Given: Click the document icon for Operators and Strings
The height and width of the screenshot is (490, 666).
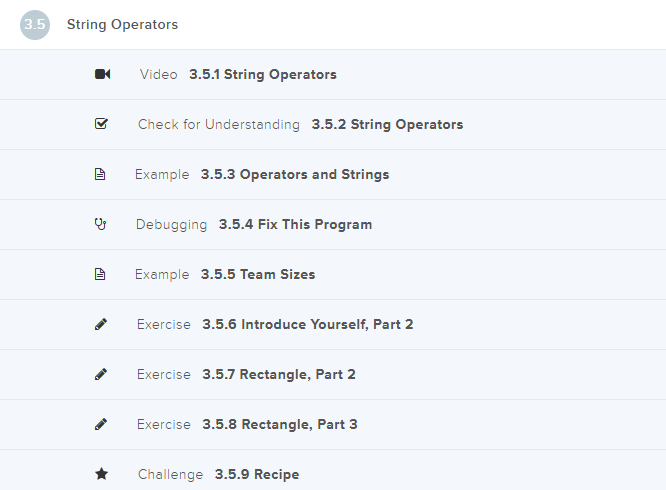Looking at the screenshot, I should click(x=100, y=175).
